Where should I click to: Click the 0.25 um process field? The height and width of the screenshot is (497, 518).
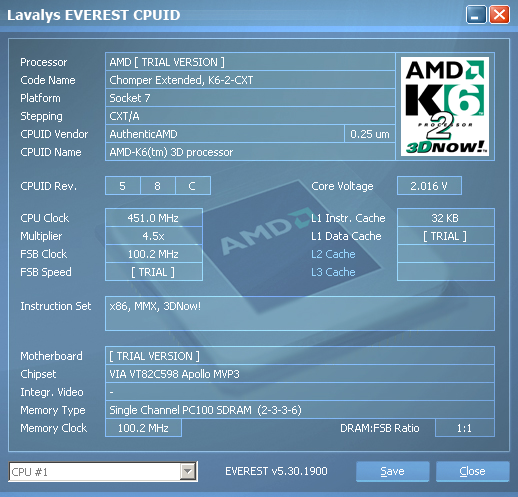click(x=370, y=134)
